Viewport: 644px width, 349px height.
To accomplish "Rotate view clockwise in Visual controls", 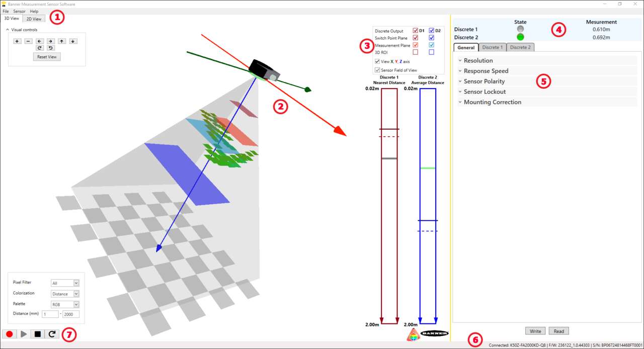I will pos(40,48).
